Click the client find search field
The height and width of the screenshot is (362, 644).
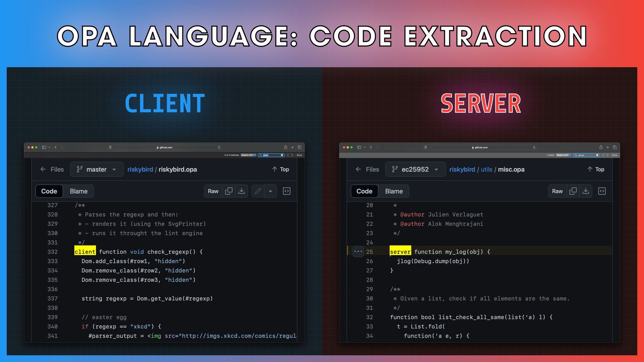point(272,155)
